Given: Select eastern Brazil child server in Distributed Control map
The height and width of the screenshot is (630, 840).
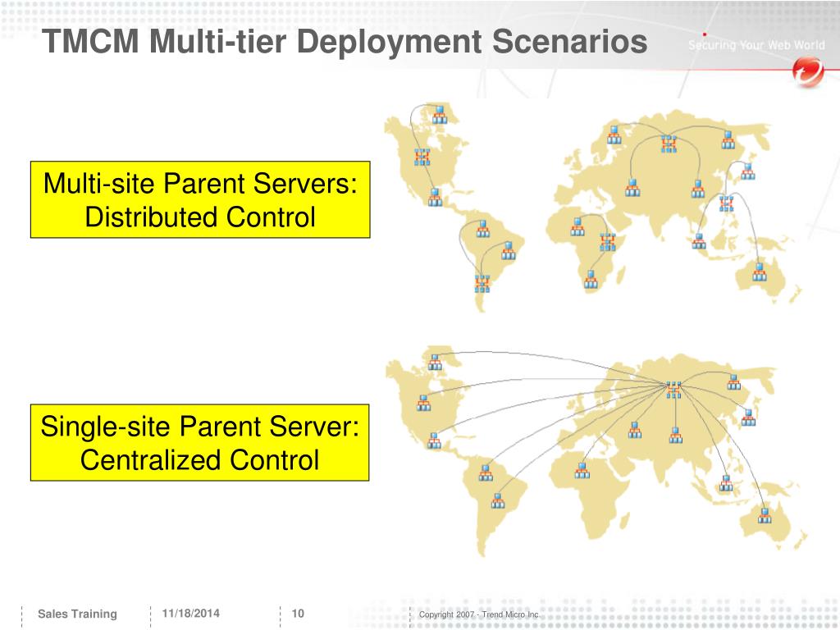Looking at the screenshot, I should click(508, 250).
